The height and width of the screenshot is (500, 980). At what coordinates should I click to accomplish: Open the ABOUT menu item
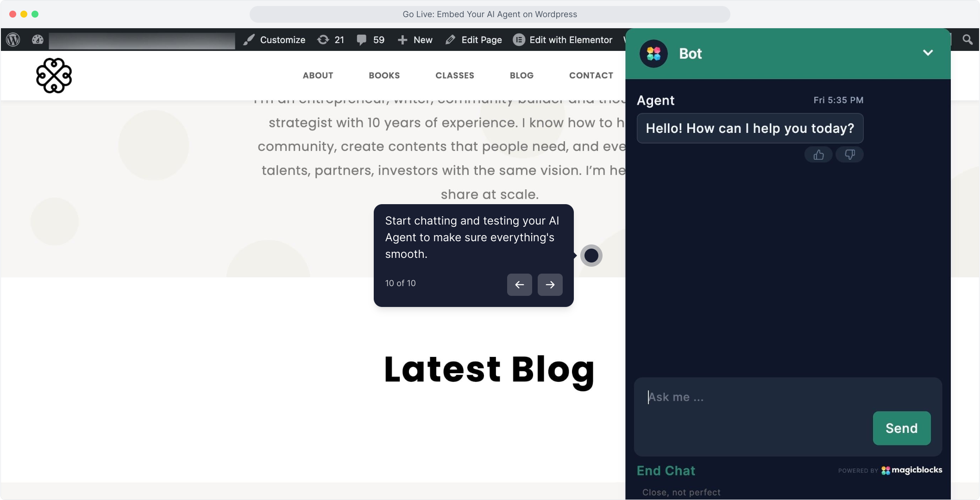[x=318, y=75]
